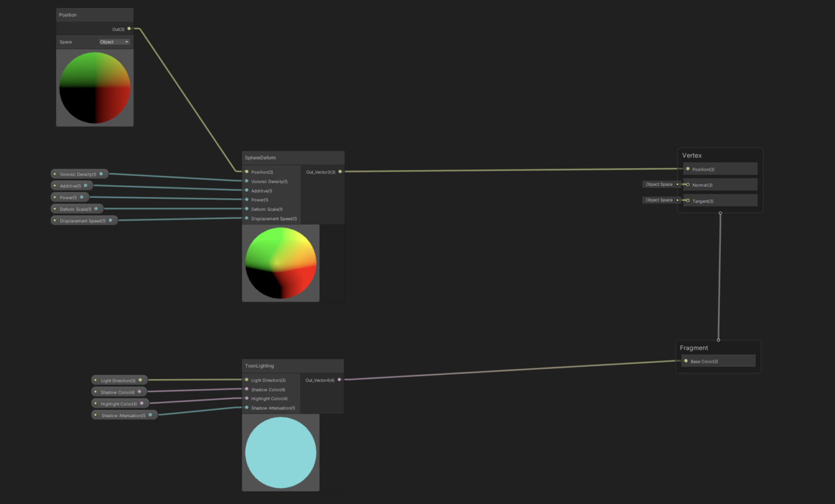Viewport: 835px width, 504px height.
Task: Select the Out_Vector3(3) port on SphereDeform
Action: (x=340, y=171)
